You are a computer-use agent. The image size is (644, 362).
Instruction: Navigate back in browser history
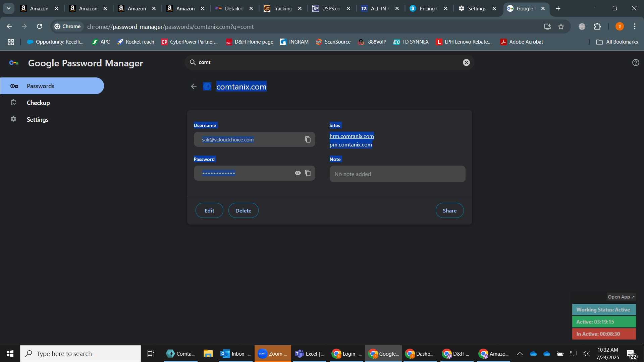point(9,26)
